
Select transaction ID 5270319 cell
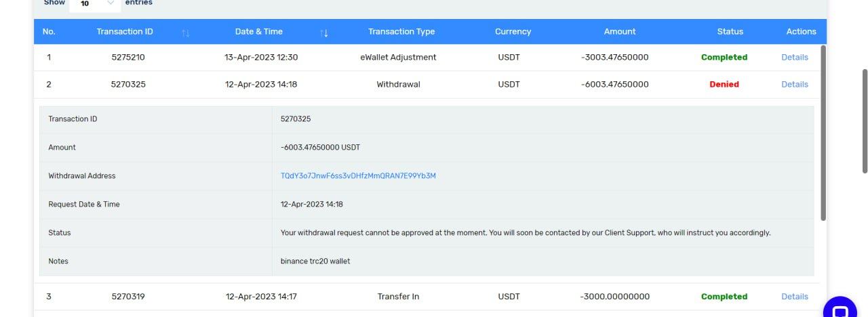(128, 297)
